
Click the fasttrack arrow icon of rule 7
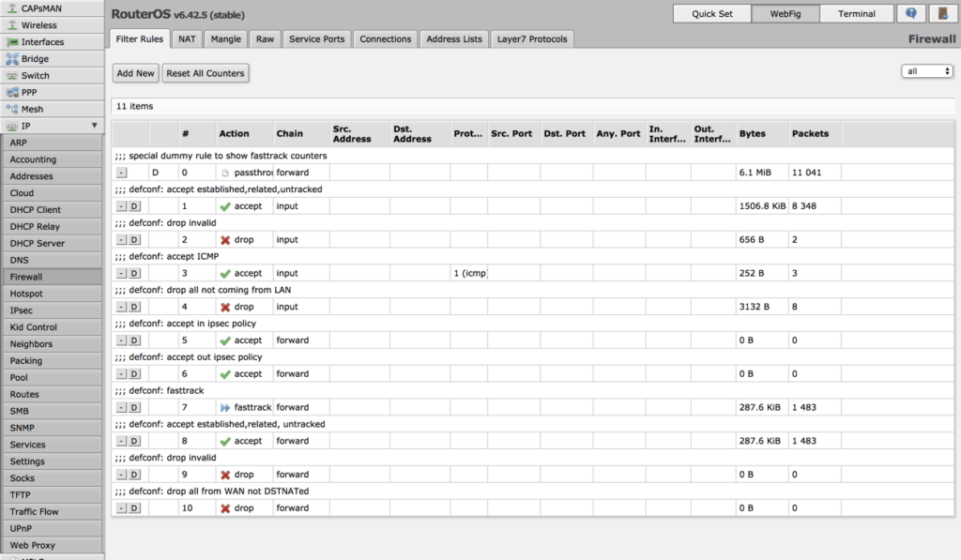[x=225, y=407]
